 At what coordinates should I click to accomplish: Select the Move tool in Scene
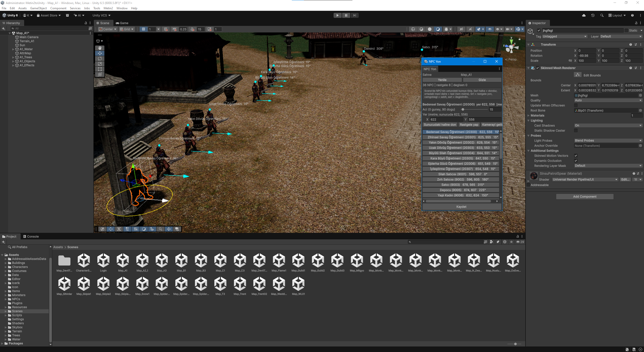point(100,53)
